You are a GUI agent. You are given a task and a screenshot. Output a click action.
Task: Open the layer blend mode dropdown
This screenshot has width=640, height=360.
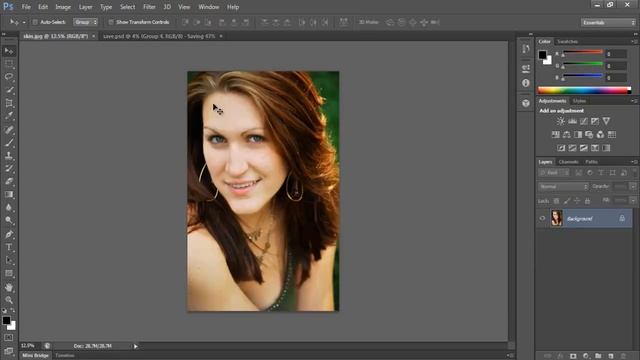pyautogui.click(x=563, y=187)
